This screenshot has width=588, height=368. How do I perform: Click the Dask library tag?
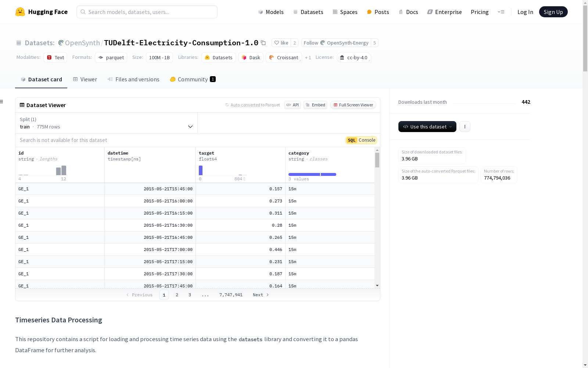tap(251, 57)
